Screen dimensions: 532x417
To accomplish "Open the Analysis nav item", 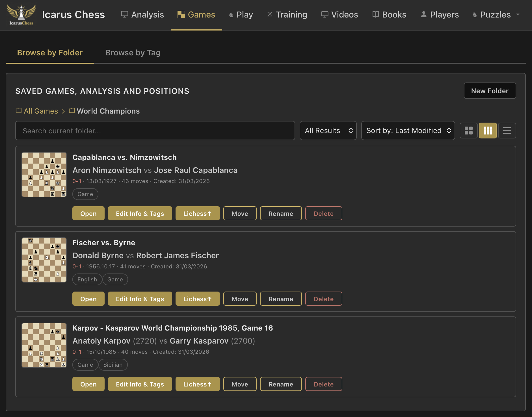I will tap(142, 15).
